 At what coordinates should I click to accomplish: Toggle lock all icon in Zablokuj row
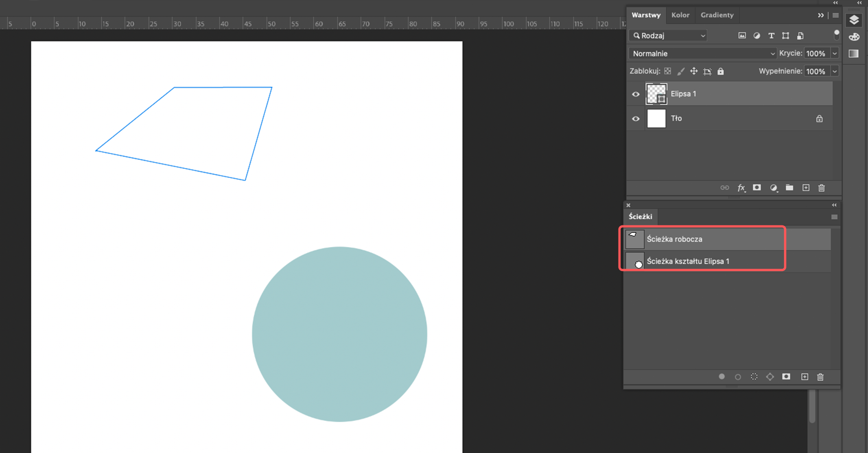721,71
